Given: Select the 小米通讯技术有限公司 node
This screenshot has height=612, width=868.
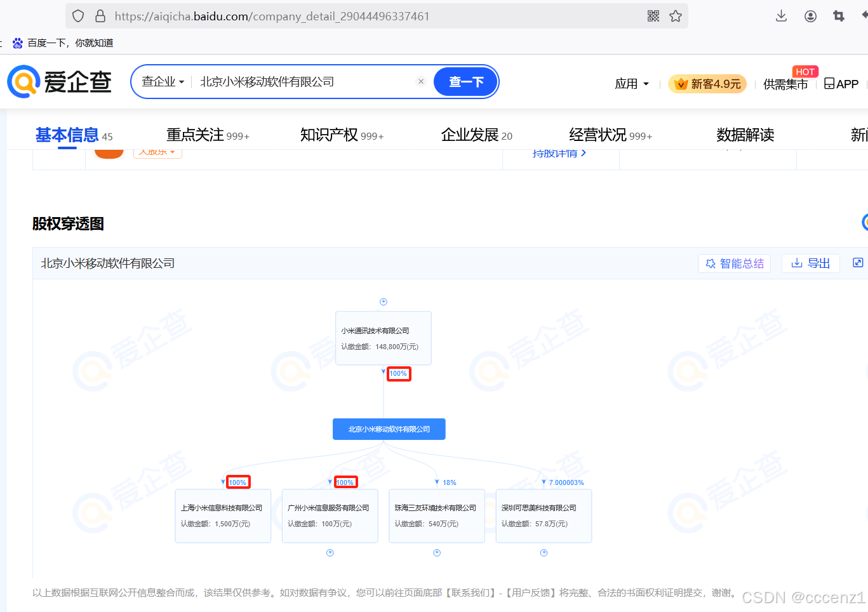Looking at the screenshot, I should pos(384,338).
